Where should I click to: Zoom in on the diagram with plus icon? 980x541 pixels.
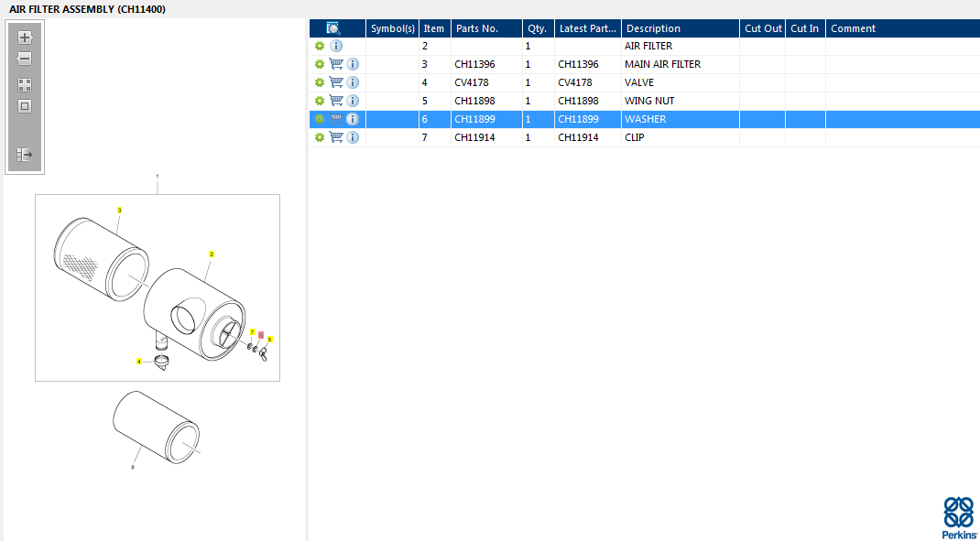[x=25, y=38]
